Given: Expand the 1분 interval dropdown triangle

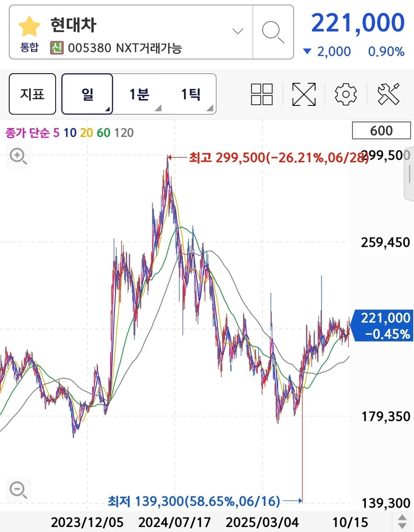Looking at the screenshot, I should click(x=159, y=107).
